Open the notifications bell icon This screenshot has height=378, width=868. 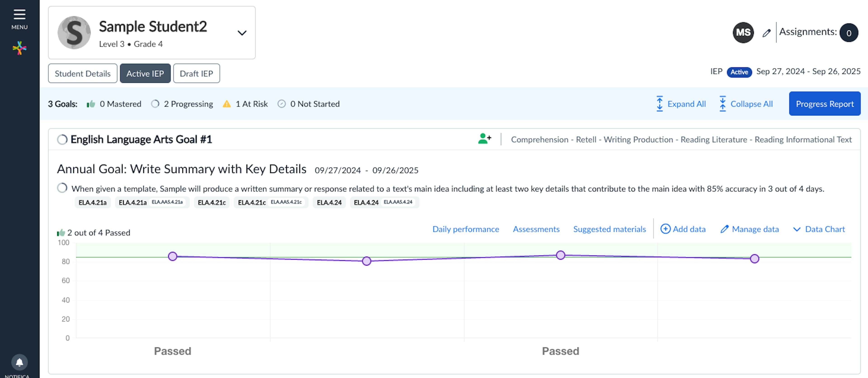[x=19, y=362]
